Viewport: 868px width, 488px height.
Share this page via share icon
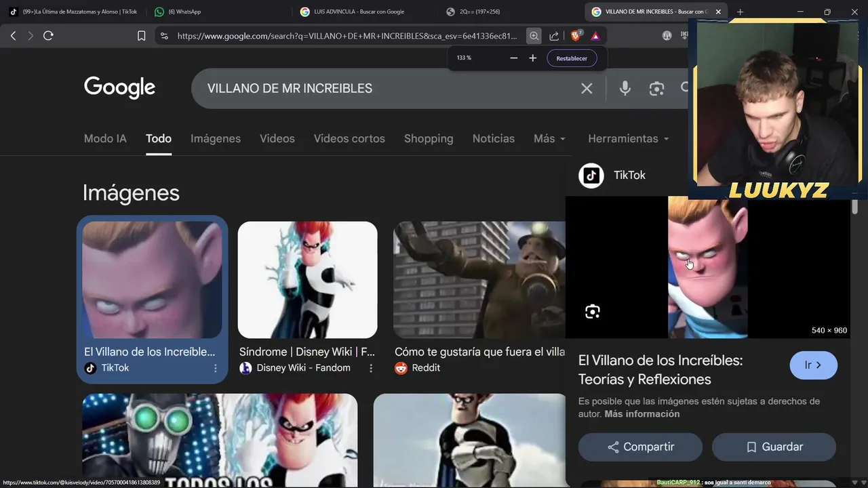coord(555,36)
